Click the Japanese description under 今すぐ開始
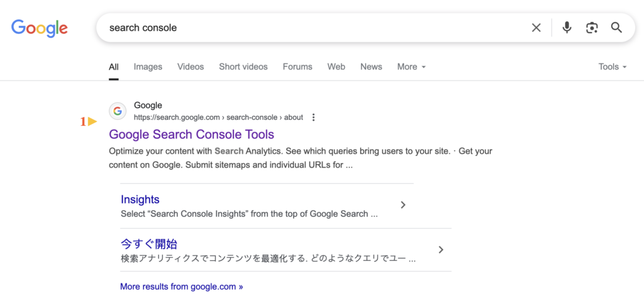Viewport: 644px width, 303px height. click(268, 260)
